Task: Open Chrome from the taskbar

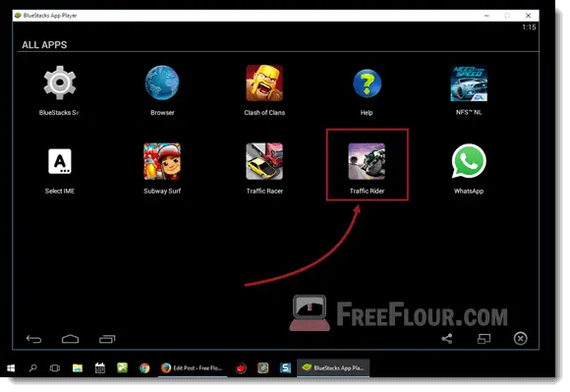Action: point(144,368)
